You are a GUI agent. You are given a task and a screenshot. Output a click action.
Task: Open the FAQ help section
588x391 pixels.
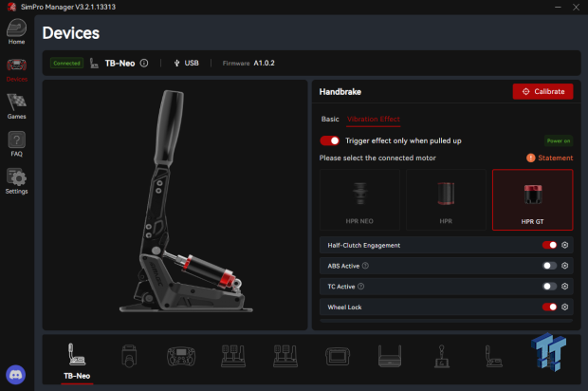click(16, 144)
